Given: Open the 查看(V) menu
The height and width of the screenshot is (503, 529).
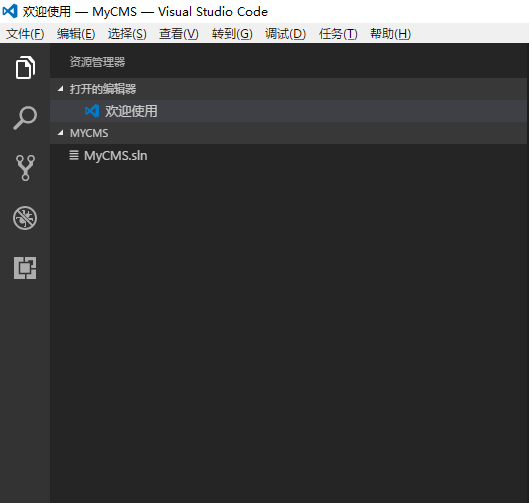Looking at the screenshot, I should [x=179, y=34].
